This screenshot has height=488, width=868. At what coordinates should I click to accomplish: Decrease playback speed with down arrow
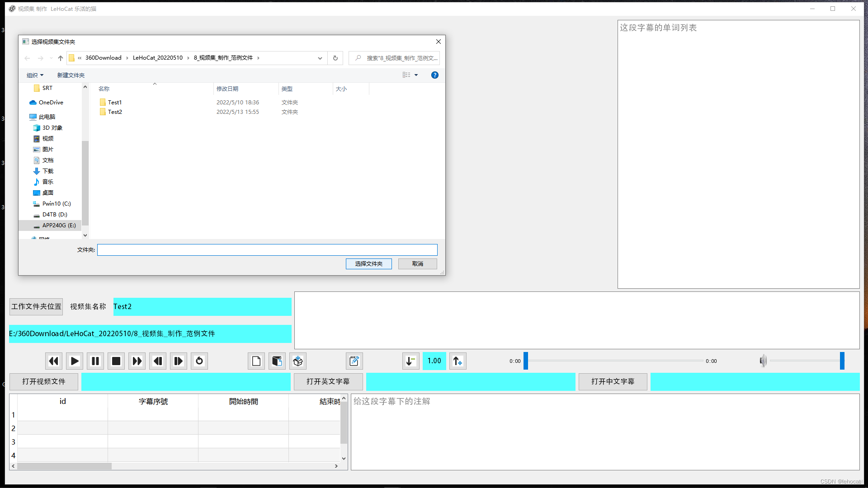point(410,361)
